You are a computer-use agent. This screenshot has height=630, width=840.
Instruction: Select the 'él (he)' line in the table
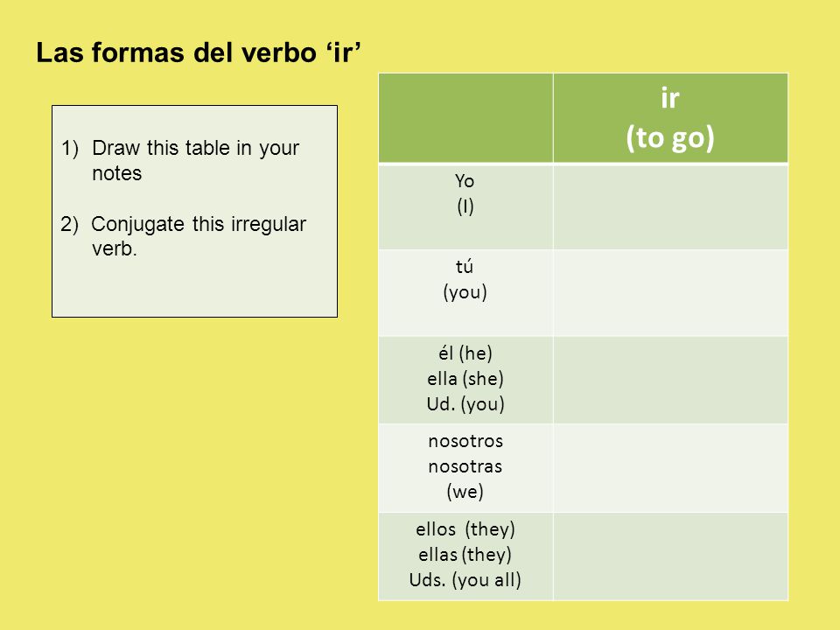coord(465,353)
